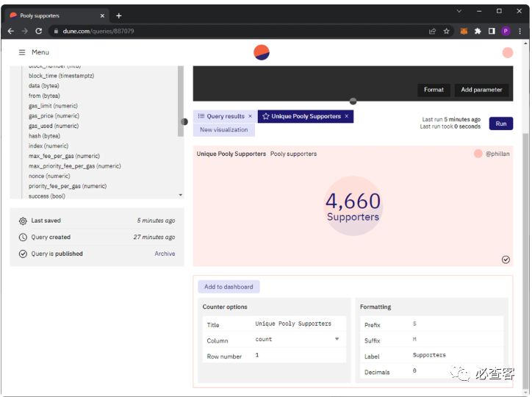
Task: Click the site lock icon in address bar
Action: coord(56,31)
